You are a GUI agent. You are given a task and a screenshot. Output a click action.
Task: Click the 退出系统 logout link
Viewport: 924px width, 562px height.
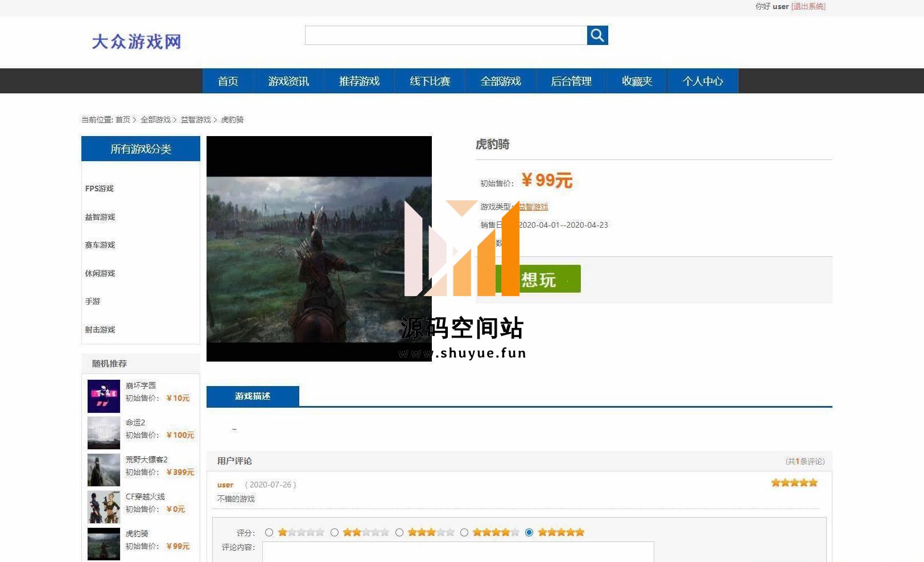coord(808,6)
